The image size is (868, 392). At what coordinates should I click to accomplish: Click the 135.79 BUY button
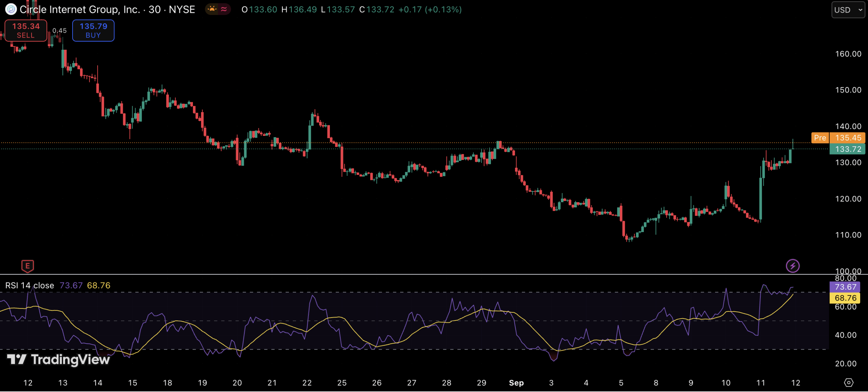93,30
